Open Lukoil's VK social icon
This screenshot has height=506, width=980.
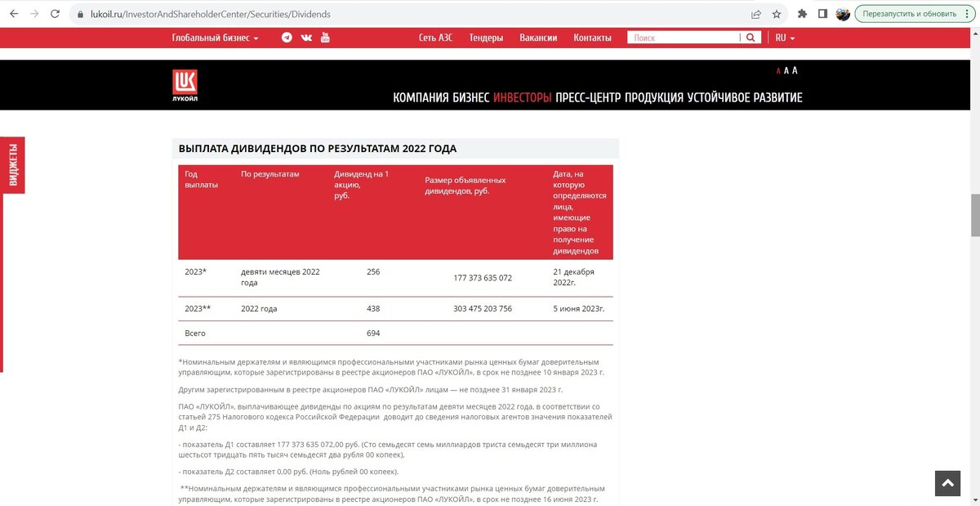pos(306,37)
